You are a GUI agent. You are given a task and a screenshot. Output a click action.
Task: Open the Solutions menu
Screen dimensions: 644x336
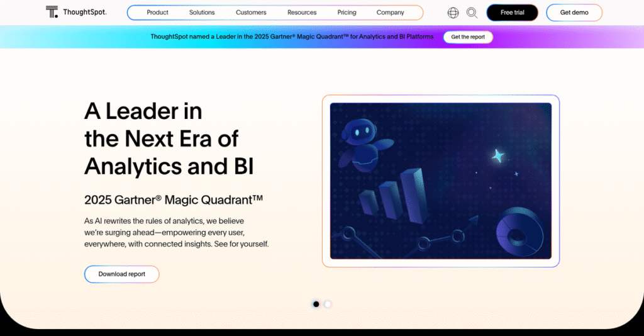pos(202,13)
